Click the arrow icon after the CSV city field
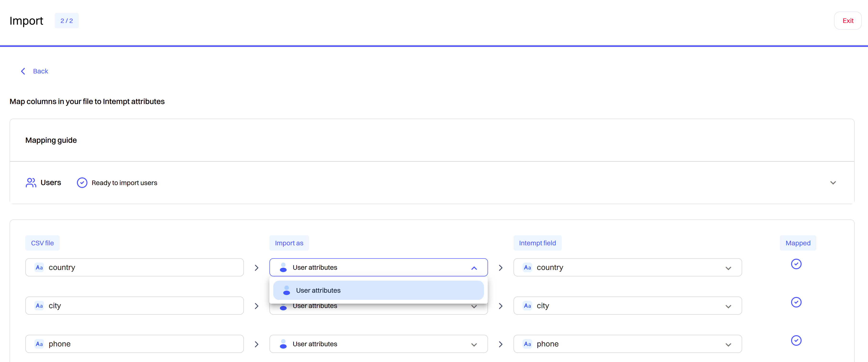 click(x=257, y=306)
